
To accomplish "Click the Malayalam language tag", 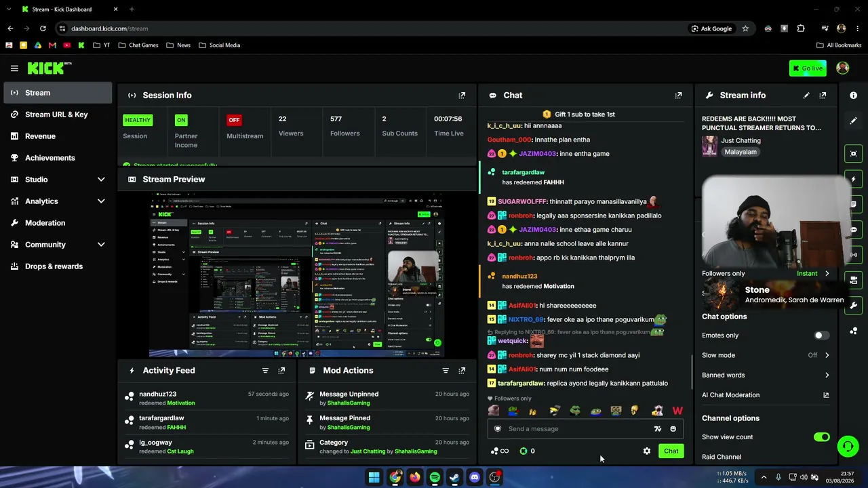I will pyautogui.click(x=741, y=152).
